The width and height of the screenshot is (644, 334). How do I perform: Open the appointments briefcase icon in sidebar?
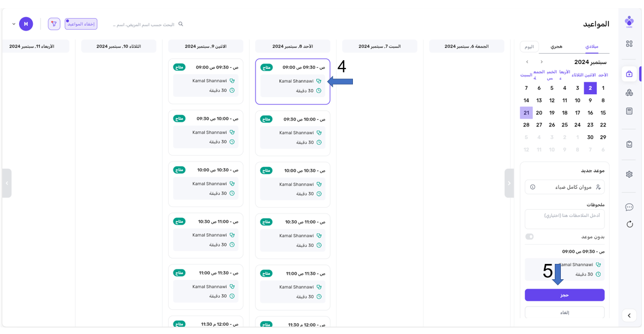click(x=629, y=74)
